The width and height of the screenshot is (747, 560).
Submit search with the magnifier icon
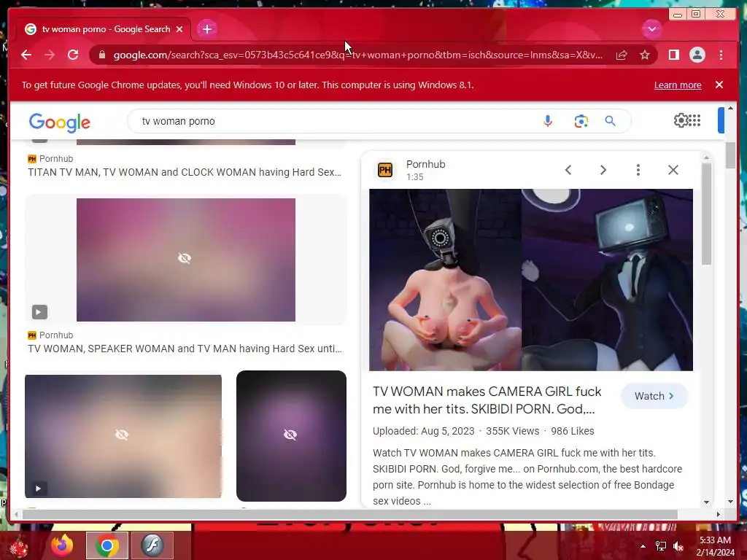611,121
